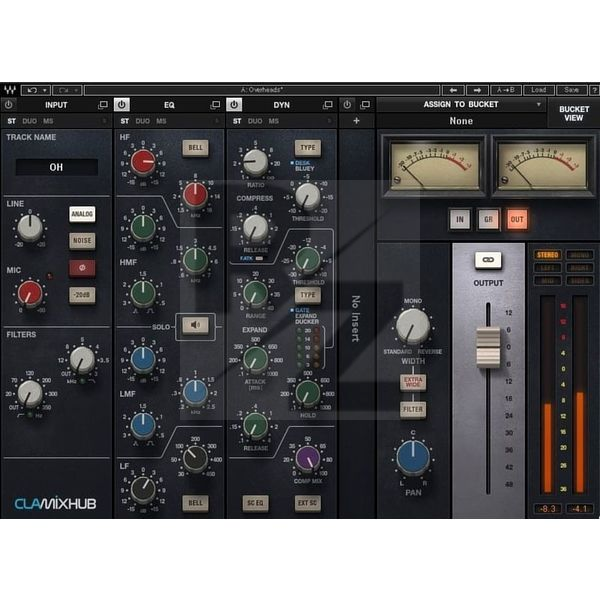
Task: Select the STEREO monitor mode button
Action: pyautogui.click(x=547, y=255)
